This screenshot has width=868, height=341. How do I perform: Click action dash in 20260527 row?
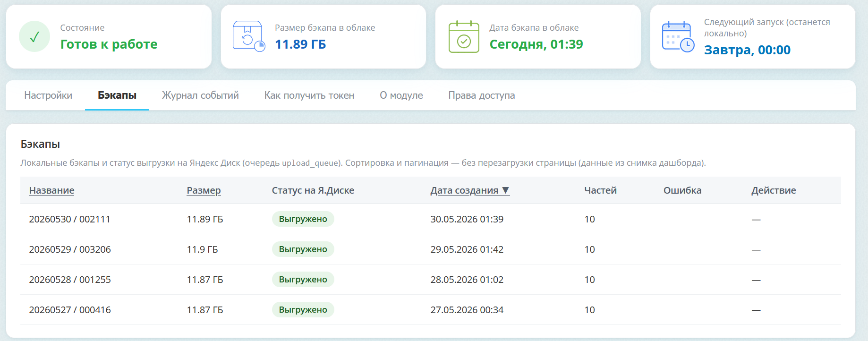(x=756, y=310)
